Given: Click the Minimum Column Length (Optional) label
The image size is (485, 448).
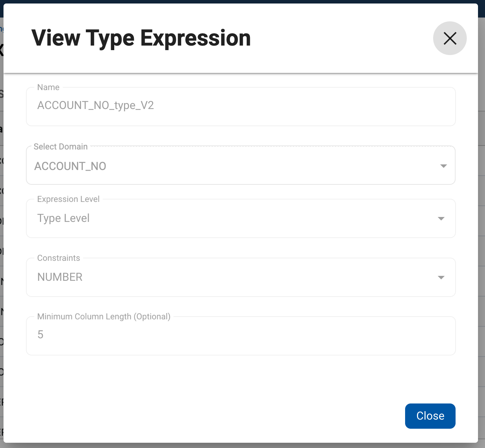Looking at the screenshot, I should click(x=104, y=317).
